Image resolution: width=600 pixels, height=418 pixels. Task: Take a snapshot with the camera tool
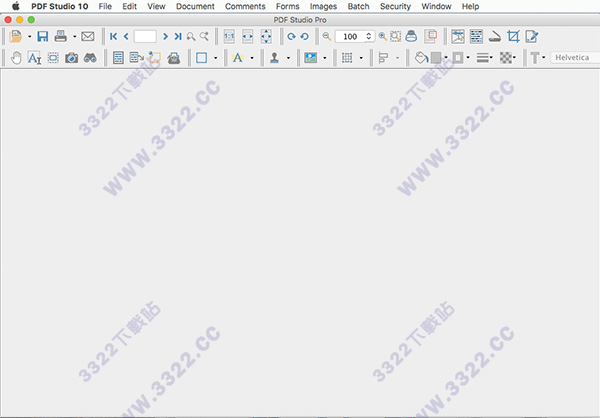point(71,58)
